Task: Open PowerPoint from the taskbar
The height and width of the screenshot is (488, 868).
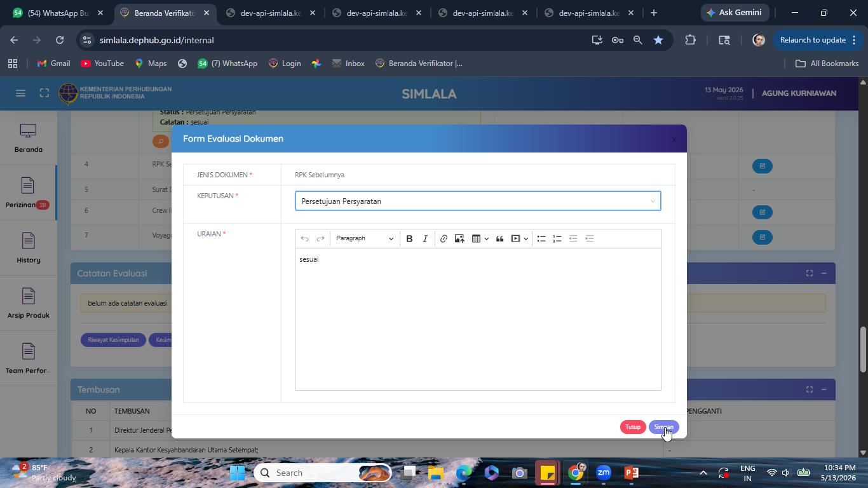Action: click(x=631, y=473)
